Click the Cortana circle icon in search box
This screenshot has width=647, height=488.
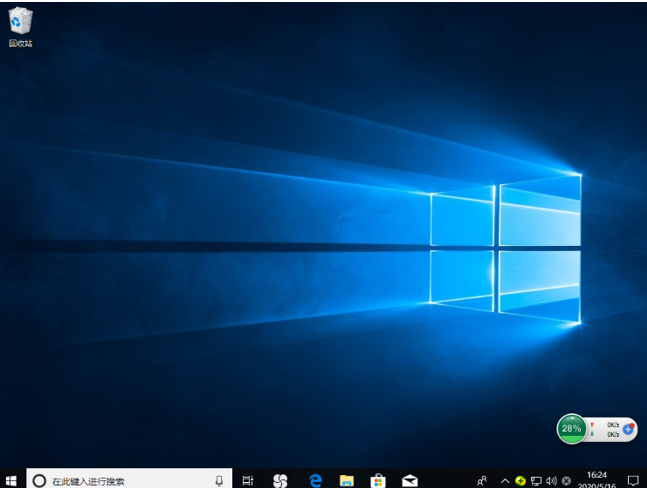pyautogui.click(x=39, y=481)
